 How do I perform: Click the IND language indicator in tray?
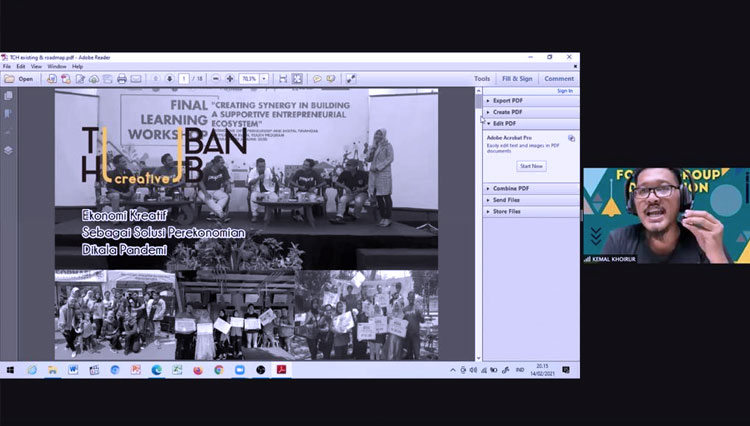[519, 370]
